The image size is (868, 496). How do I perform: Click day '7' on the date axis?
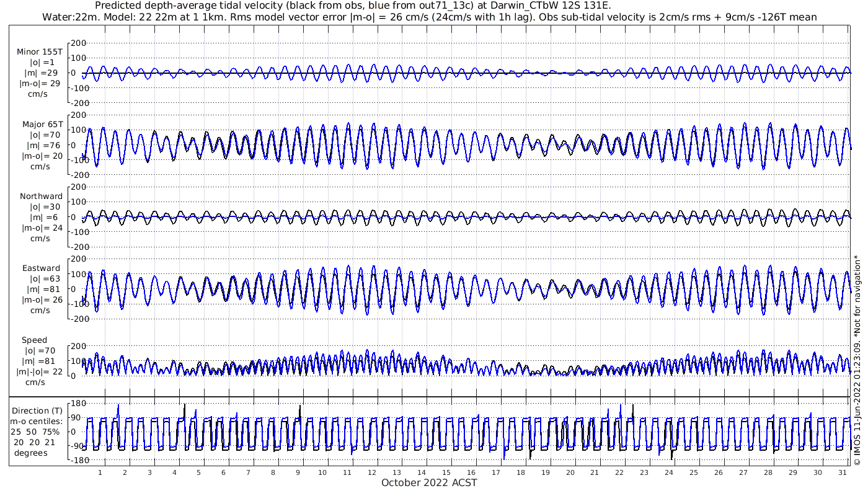[x=249, y=472]
